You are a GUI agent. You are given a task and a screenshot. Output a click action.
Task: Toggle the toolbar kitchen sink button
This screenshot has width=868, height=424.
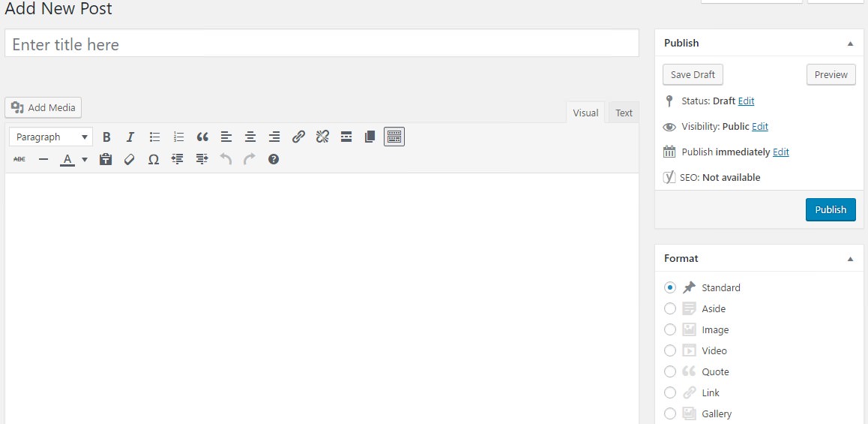click(x=394, y=137)
